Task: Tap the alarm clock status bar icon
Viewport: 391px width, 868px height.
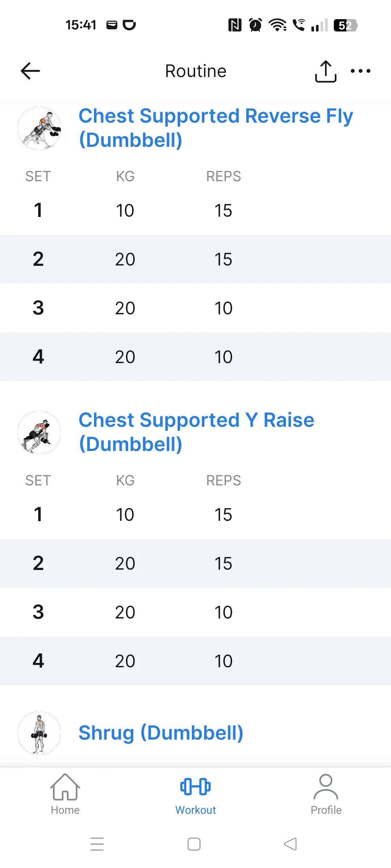Action: tap(255, 25)
